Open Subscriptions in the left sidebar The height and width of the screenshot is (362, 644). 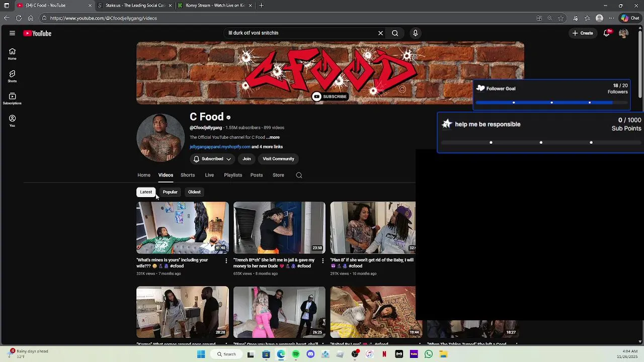tap(12, 99)
